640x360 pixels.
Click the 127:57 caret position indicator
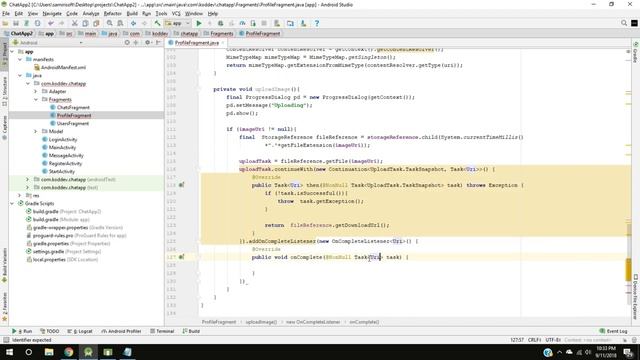coord(517,340)
